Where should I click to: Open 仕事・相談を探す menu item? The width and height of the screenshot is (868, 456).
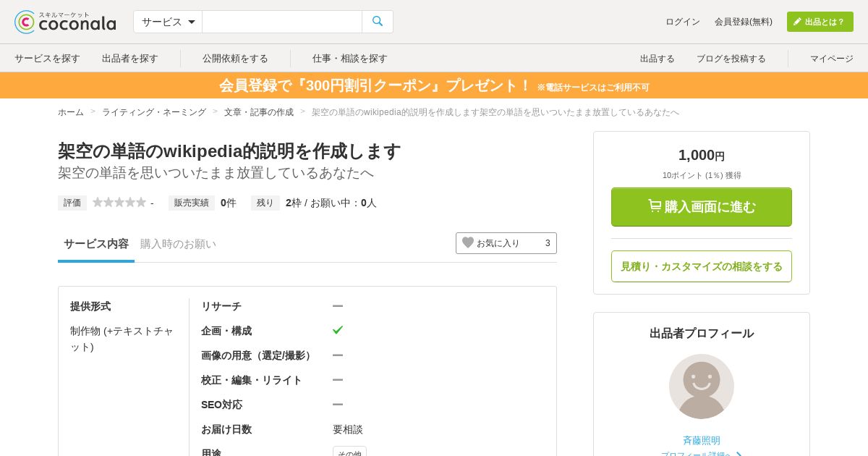[350, 59]
